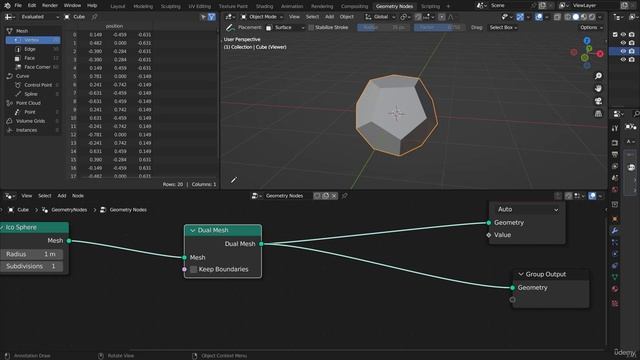Open the Render properties tab icon
The image size is (640, 360).
pyautogui.click(x=615, y=143)
